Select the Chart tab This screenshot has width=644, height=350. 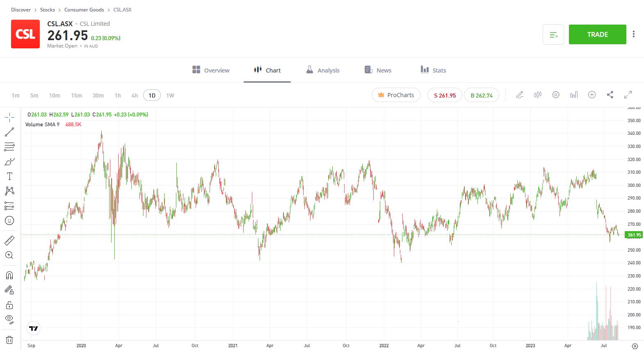click(x=267, y=70)
